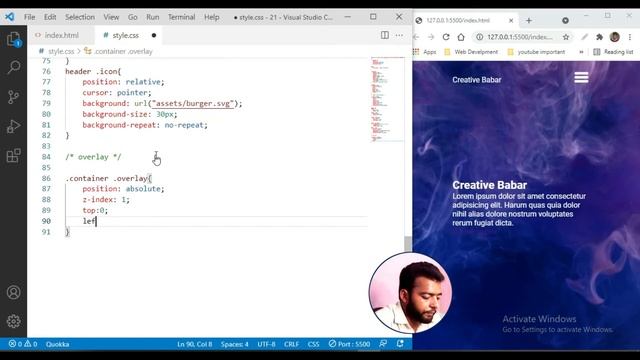Click the browser back arrow

pos(416,37)
